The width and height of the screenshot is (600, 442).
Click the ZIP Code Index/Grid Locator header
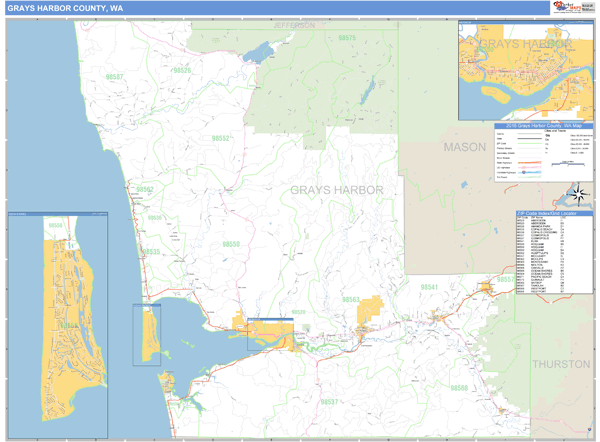(554, 213)
